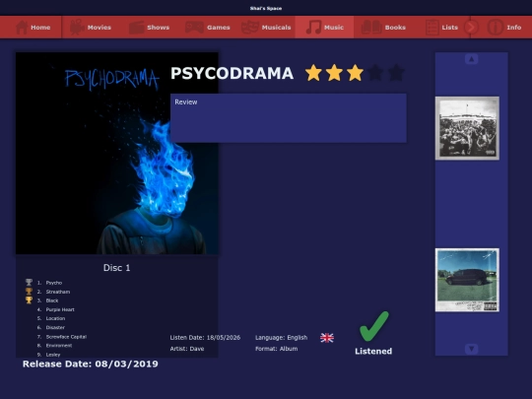
Task: Click the Musicals theatre masks icon
Action: (250, 28)
